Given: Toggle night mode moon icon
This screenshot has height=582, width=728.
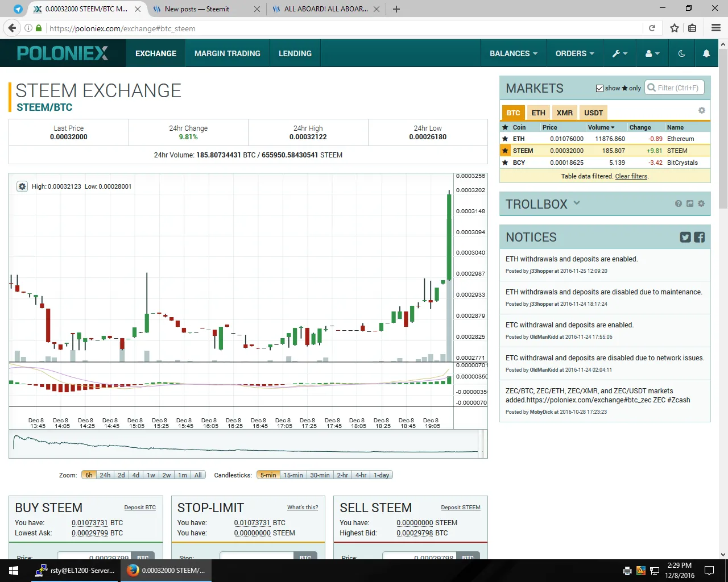Looking at the screenshot, I should click(x=681, y=53).
